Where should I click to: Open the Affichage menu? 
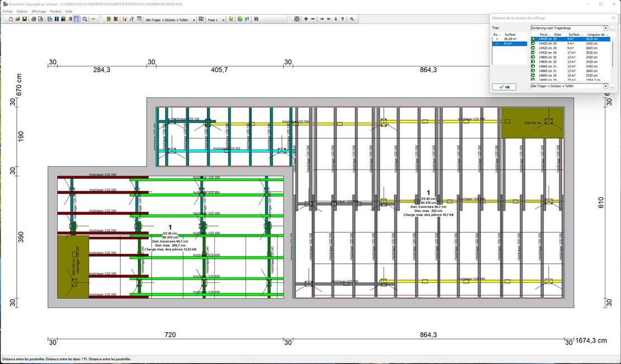[x=39, y=11]
